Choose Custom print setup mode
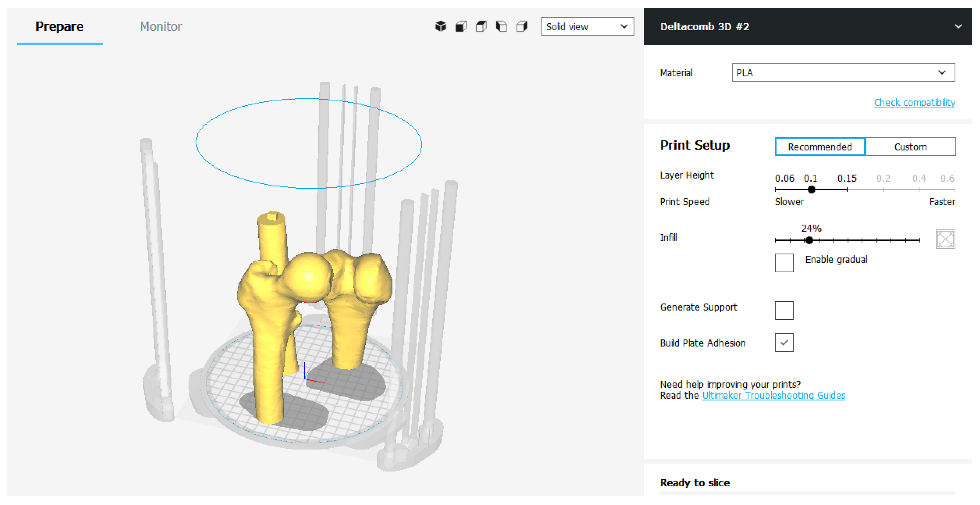 910,147
